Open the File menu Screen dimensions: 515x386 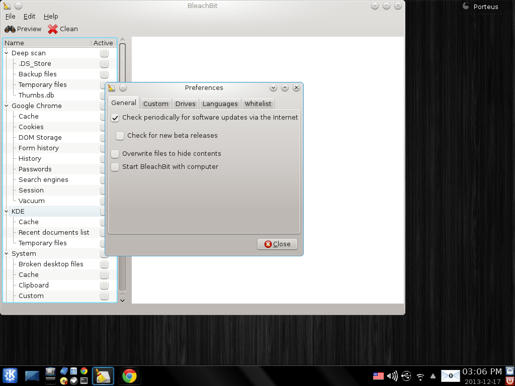tap(10, 16)
